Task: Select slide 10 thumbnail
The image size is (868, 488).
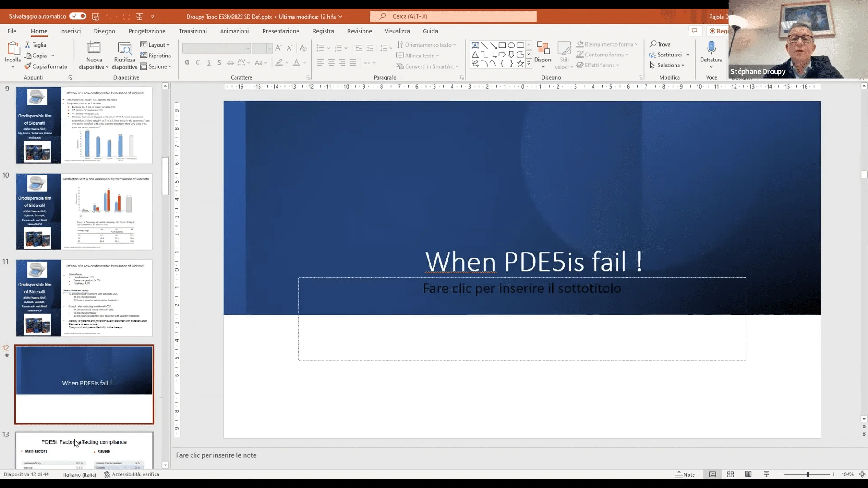Action: 84,211
